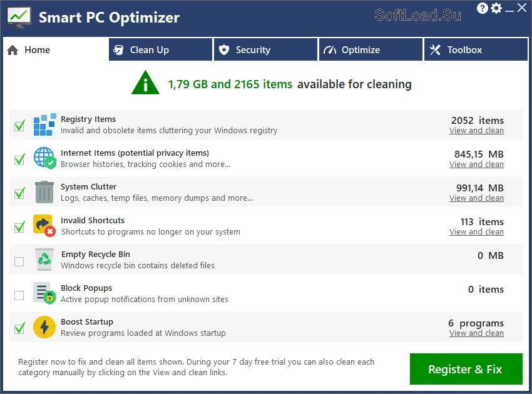This screenshot has width=532, height=394.
Task: Click the 'Boost Startup' title
Action: 87,322
